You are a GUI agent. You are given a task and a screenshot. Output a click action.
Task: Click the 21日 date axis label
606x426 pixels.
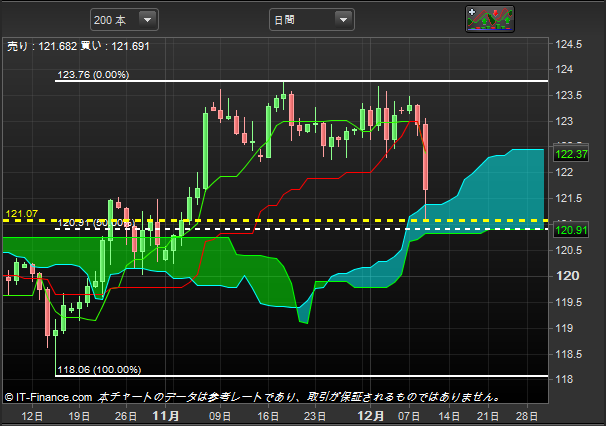point(488,416)
